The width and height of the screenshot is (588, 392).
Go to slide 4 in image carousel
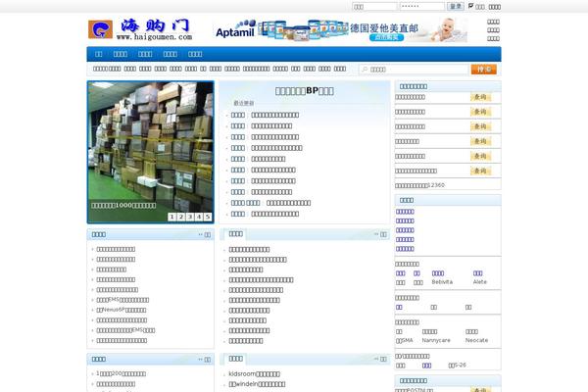(199, 217)
